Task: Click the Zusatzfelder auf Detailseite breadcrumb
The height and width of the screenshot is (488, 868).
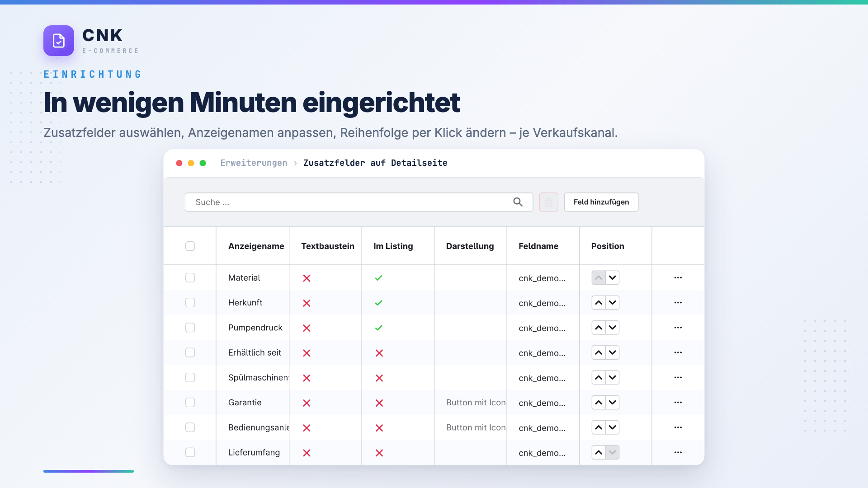Action: (375, 163)
